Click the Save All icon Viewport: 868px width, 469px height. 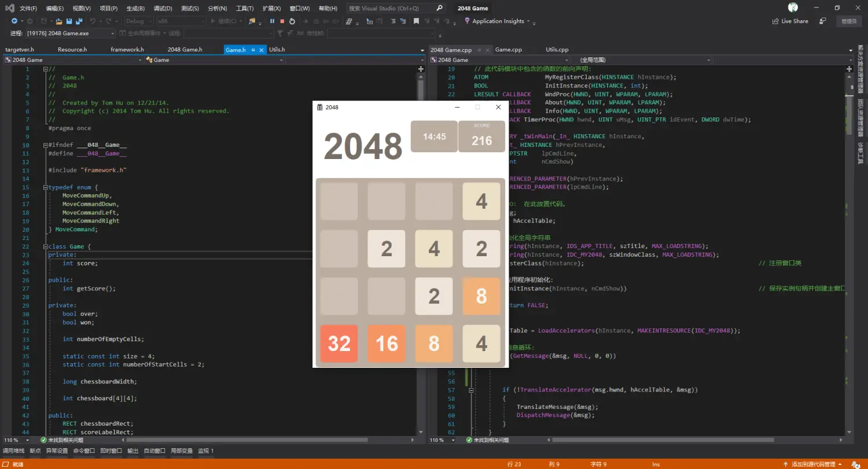tap(79, 21)
